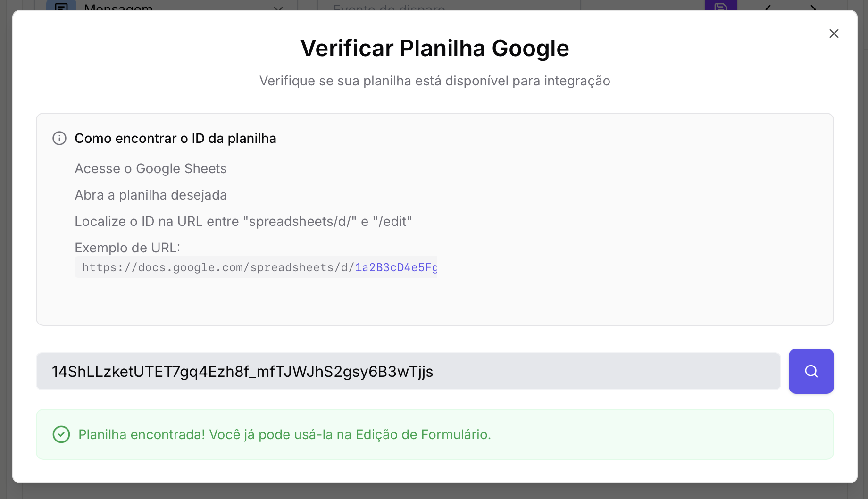Click the blue example ID in URL
Screen dimensions: 868x499
pos(396,267)
